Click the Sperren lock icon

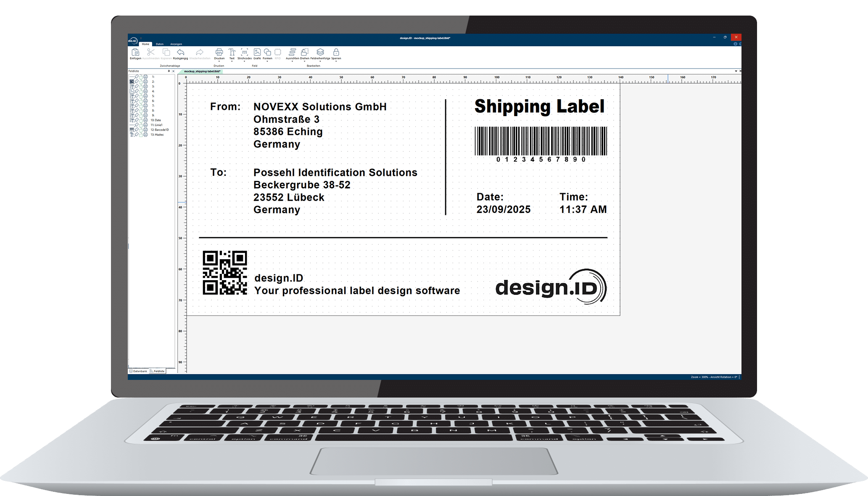point(336,52)
